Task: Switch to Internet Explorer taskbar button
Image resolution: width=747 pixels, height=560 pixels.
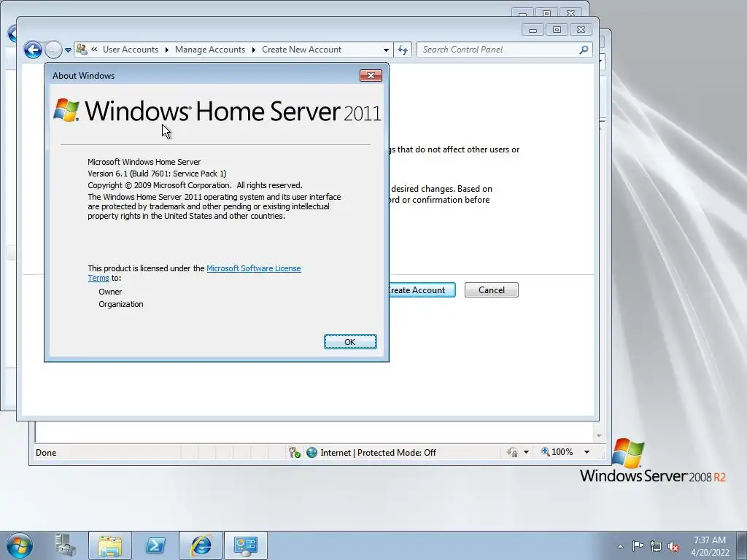Action: coord(201,545)
